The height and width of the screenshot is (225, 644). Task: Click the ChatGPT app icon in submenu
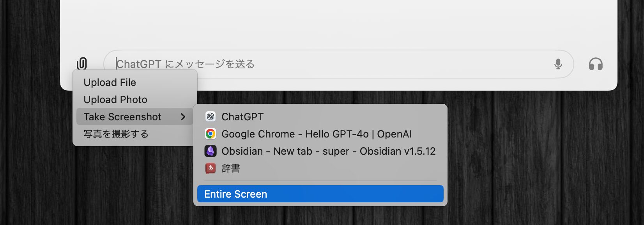click(x=211, y=117)
